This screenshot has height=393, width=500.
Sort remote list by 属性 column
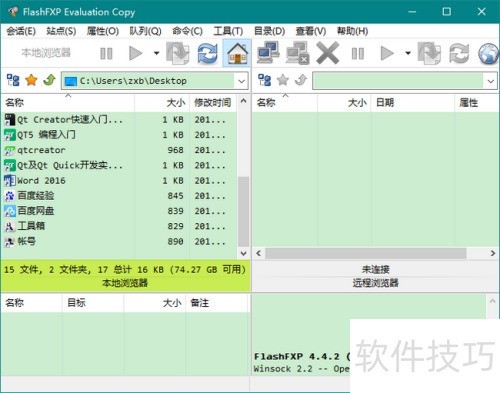coord(477,103)
